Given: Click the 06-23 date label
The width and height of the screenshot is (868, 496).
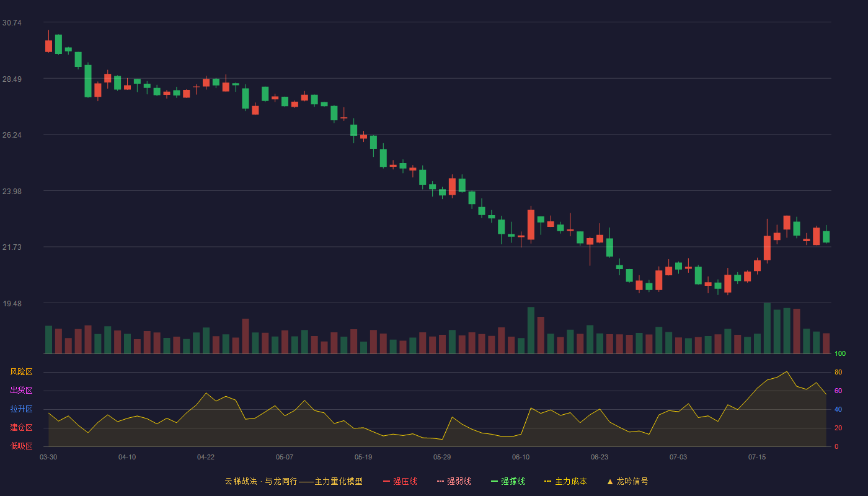Looking at the screenshot, I should pos(600,457).
